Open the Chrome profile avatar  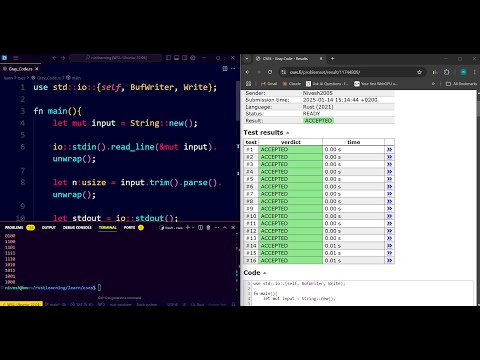pyautogui.click(x=463, y=72)
